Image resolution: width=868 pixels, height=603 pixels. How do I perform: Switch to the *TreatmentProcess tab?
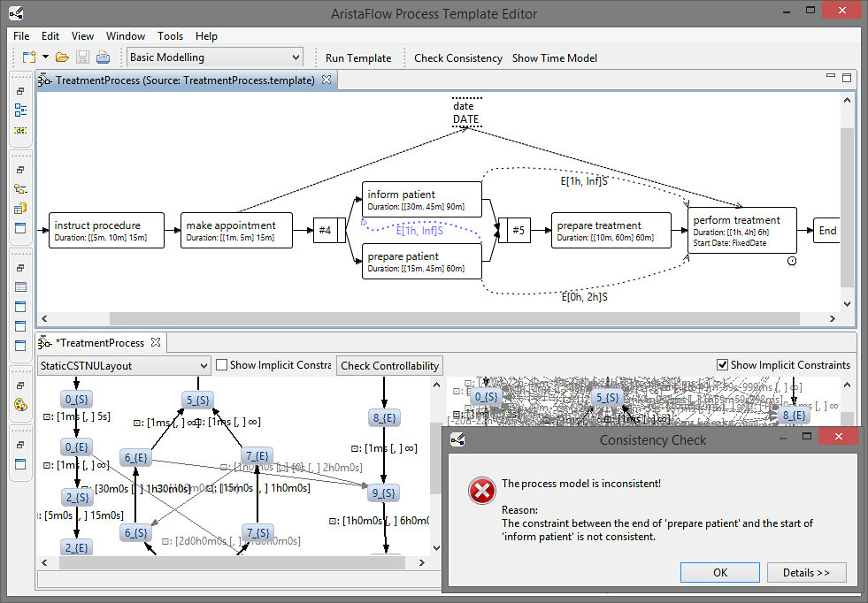click(102, 343)
